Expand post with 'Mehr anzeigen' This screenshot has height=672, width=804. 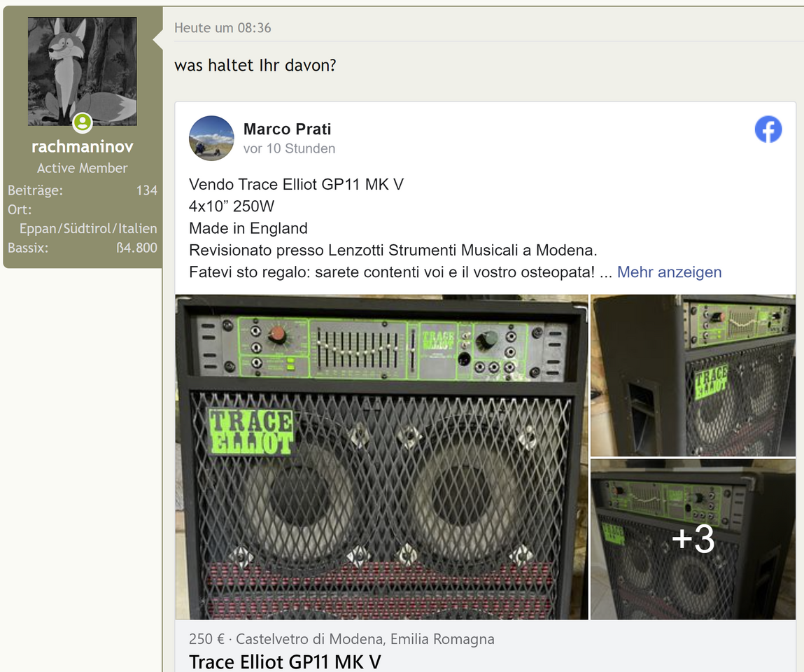669,272
